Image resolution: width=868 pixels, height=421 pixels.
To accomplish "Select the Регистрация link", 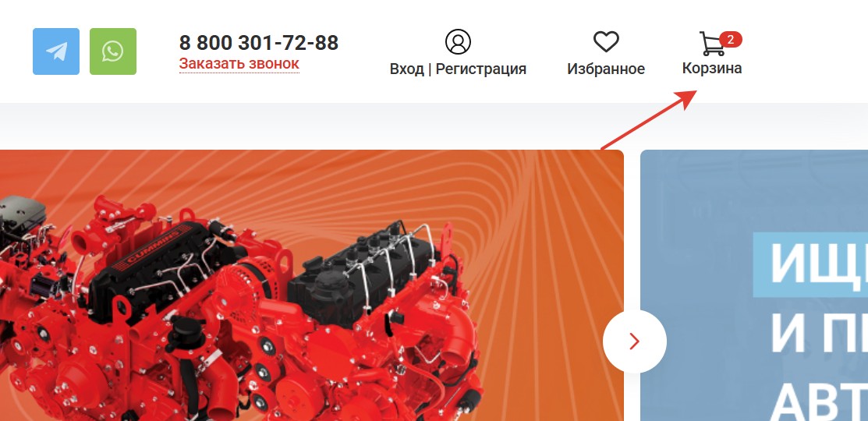I will click(481, 69).
